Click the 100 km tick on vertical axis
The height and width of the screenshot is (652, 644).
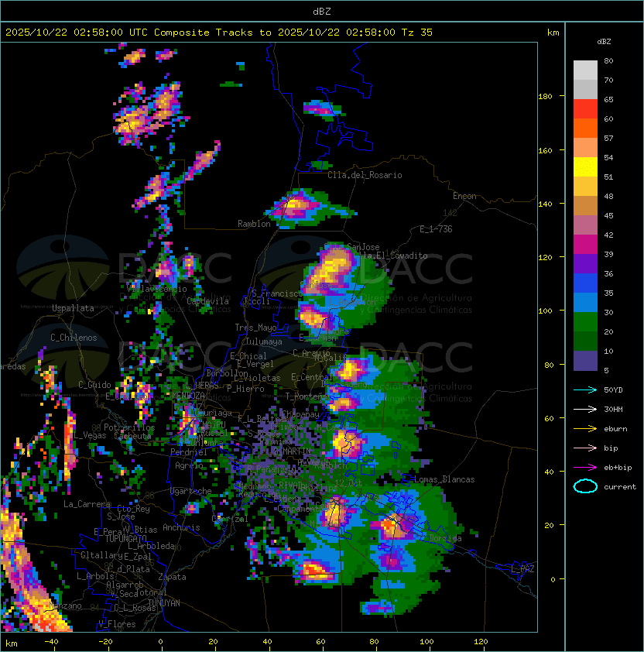tap(545, 311)
